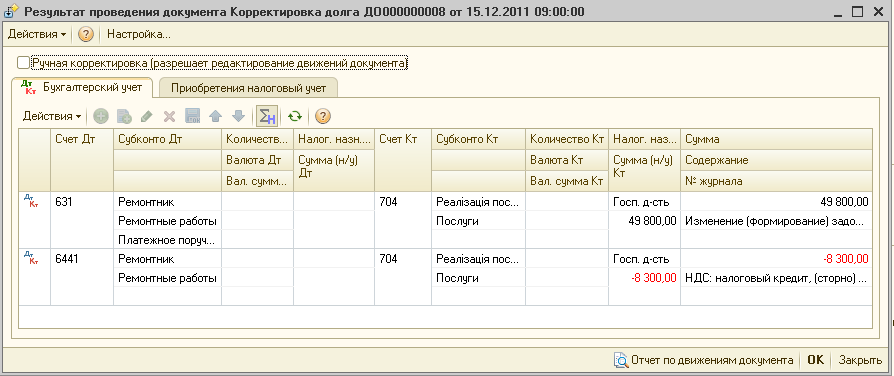Screen dimensions: 894x376
Task: Click НДС: налоговый кредит, (сторно) cell
Action: point(776,278)
